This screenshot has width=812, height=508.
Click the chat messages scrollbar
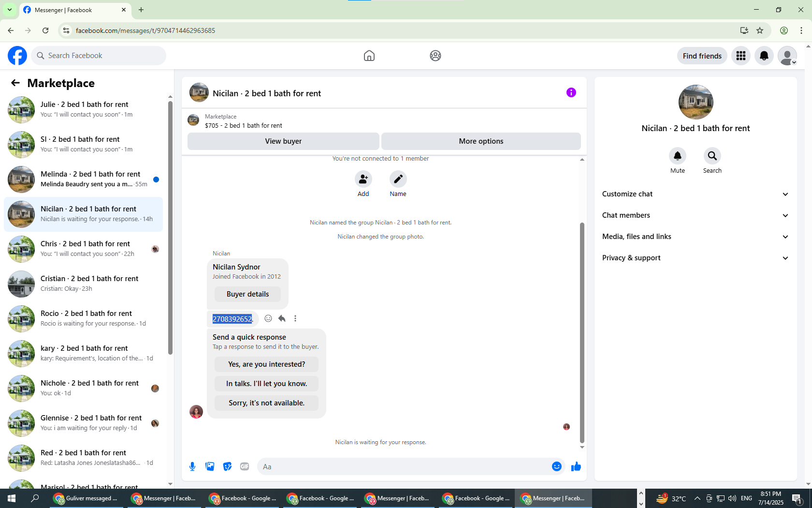coord(582,333)
